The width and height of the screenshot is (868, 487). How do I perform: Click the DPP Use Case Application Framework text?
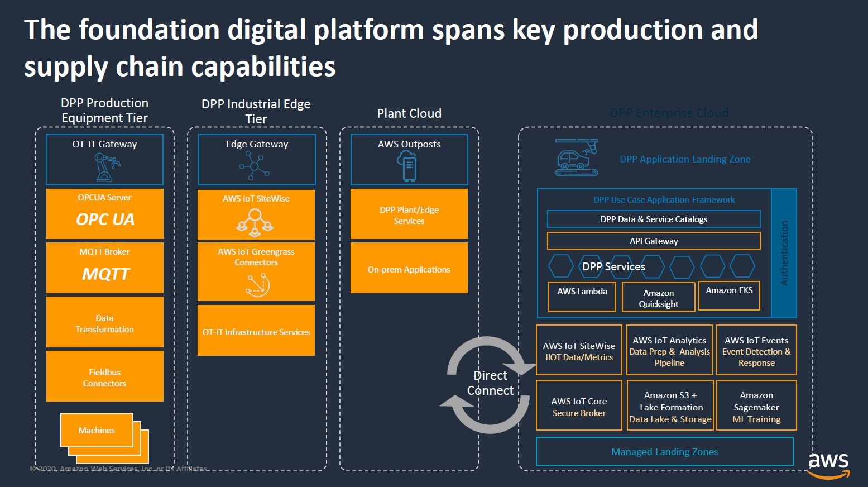pos(664,199)
